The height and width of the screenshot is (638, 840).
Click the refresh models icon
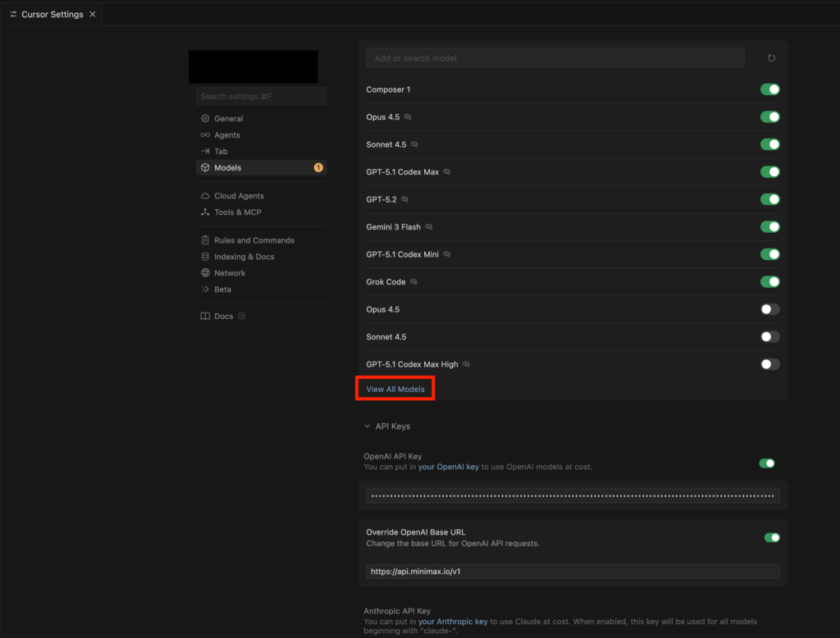770,58
